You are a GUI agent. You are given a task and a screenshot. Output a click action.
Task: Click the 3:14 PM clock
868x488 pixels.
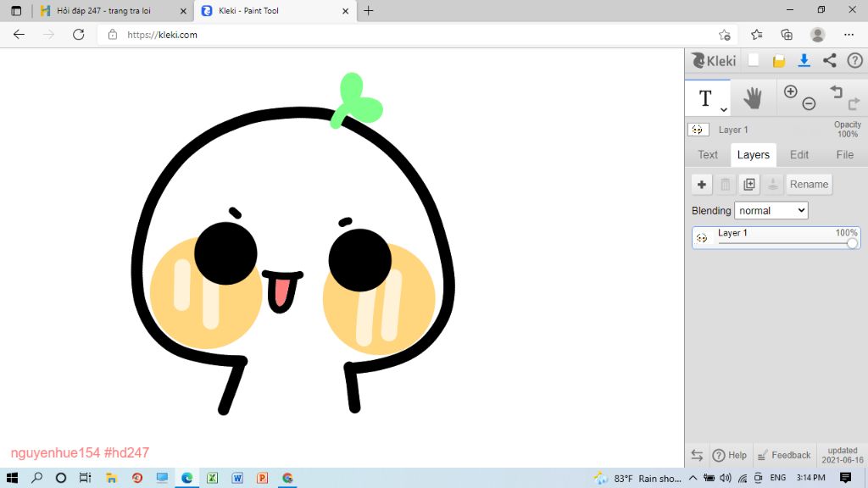click(811, 478)
